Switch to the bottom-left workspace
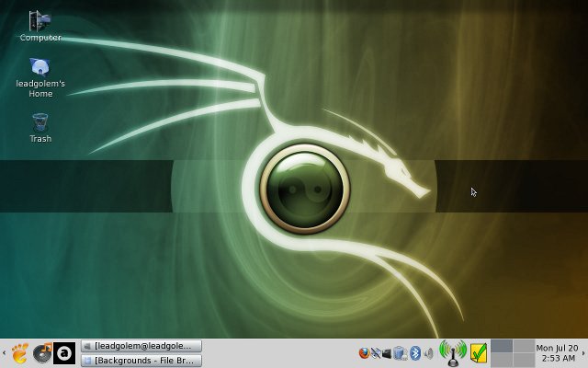588x368 pixels. click(502, 360)
